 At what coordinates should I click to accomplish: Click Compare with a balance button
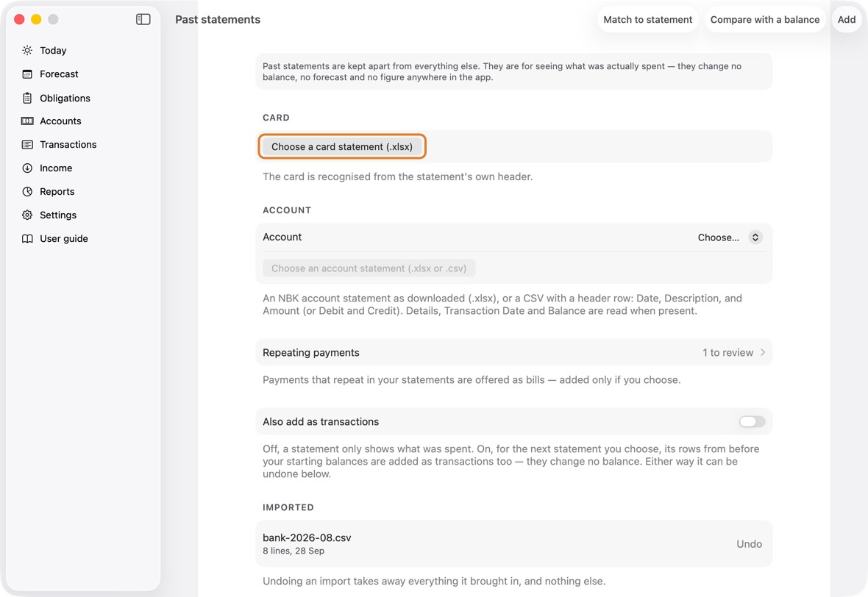[x=764, y=19]
